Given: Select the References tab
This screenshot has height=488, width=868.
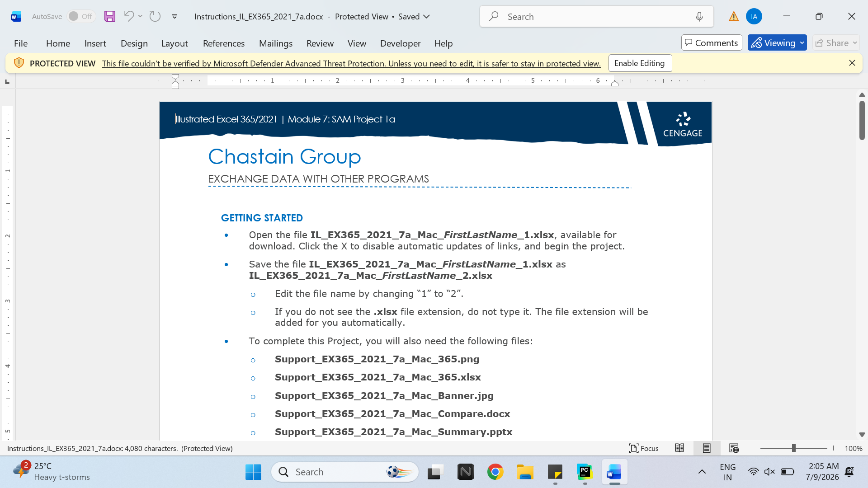Looking at the screenshot, I should [x=224, y=43].
